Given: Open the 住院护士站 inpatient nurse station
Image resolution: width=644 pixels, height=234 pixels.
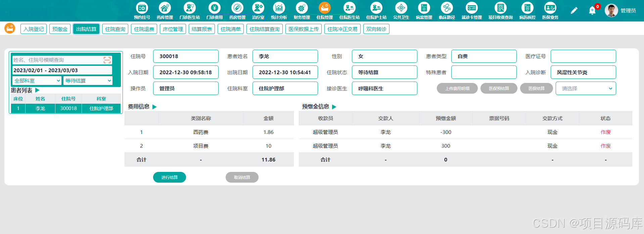Looking at the screenshot, I should click(376, 10).
